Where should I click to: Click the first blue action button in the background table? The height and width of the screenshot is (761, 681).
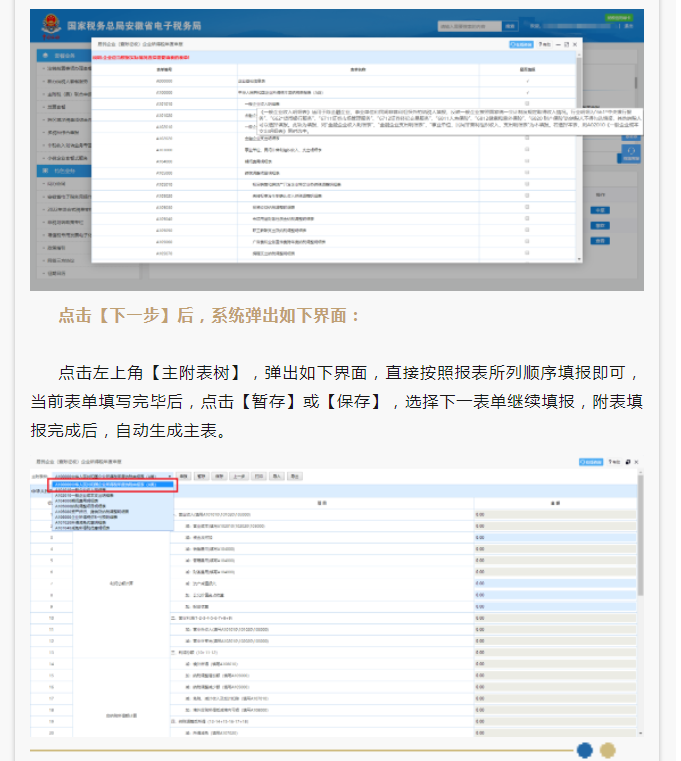[600, 210]
